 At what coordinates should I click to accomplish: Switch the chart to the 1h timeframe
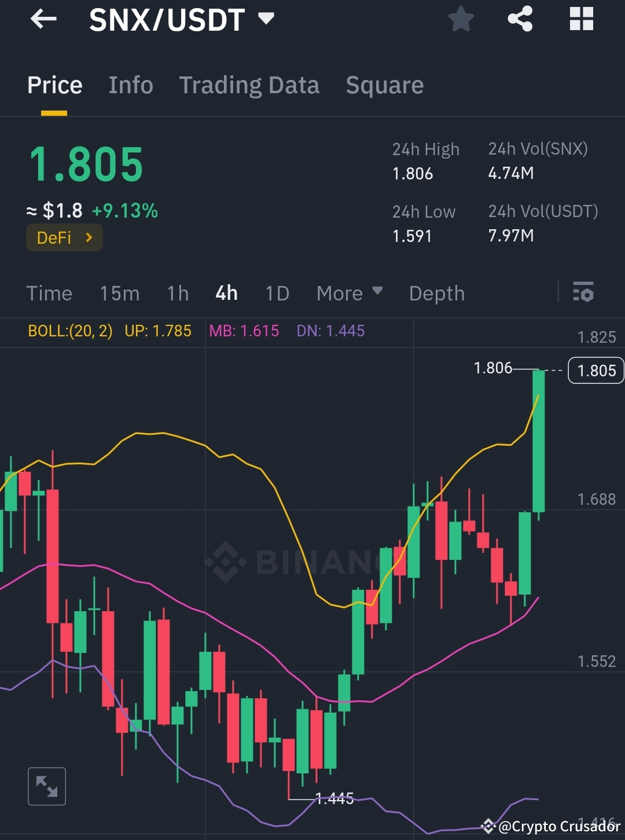coord(177,294)
